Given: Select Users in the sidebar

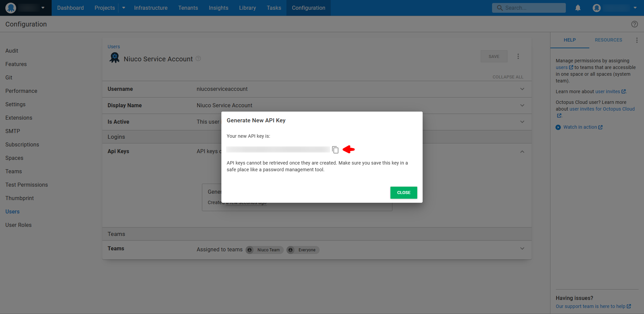Looking at the screenshot, I should [12, 211].
